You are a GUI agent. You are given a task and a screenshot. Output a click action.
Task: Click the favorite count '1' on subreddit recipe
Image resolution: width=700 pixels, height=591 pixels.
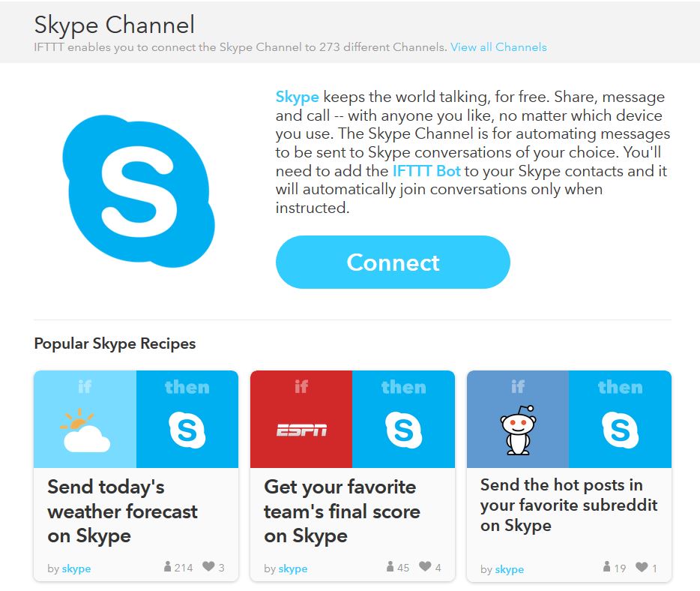point(654,568)
